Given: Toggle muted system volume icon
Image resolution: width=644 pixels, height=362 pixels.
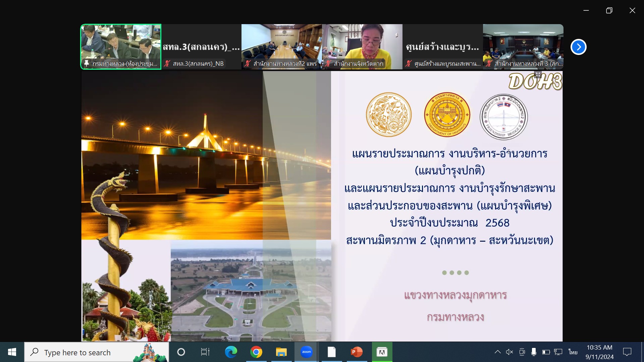Looking at the screenshot, I should [509, 352].
